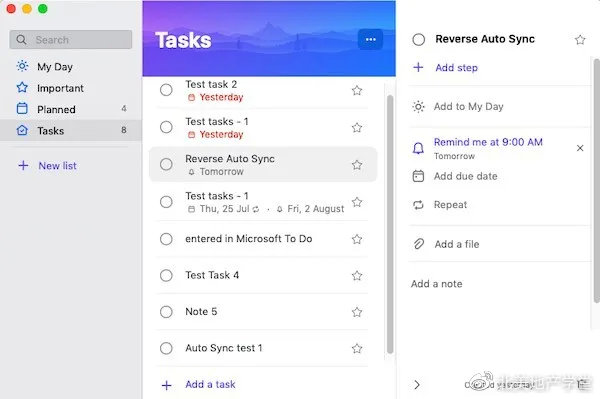
Task: Click Add step link
Action: click(457, 68)
